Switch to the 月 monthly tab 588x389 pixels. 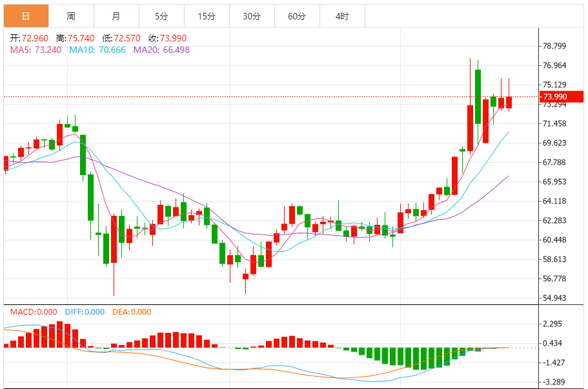(x=116, y=16)
